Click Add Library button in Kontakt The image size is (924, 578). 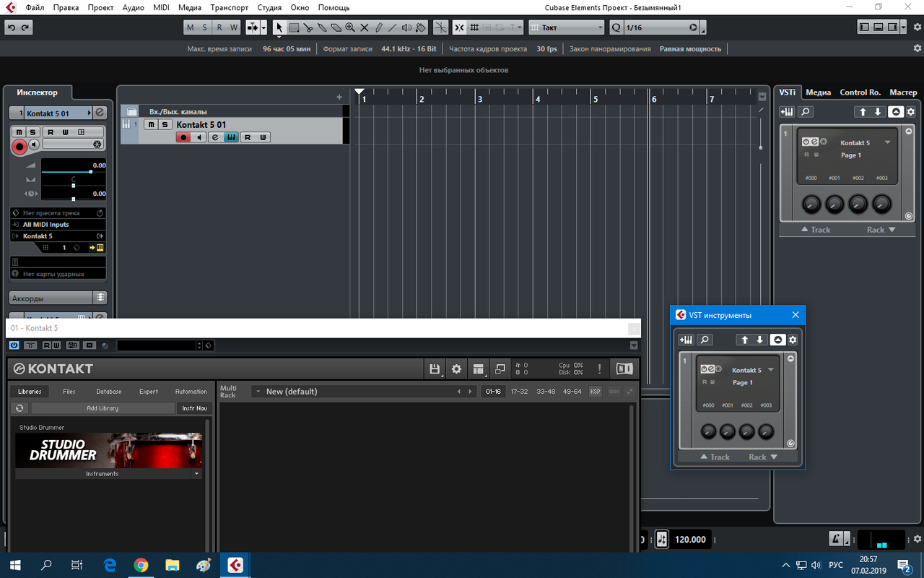click(103, 408)
